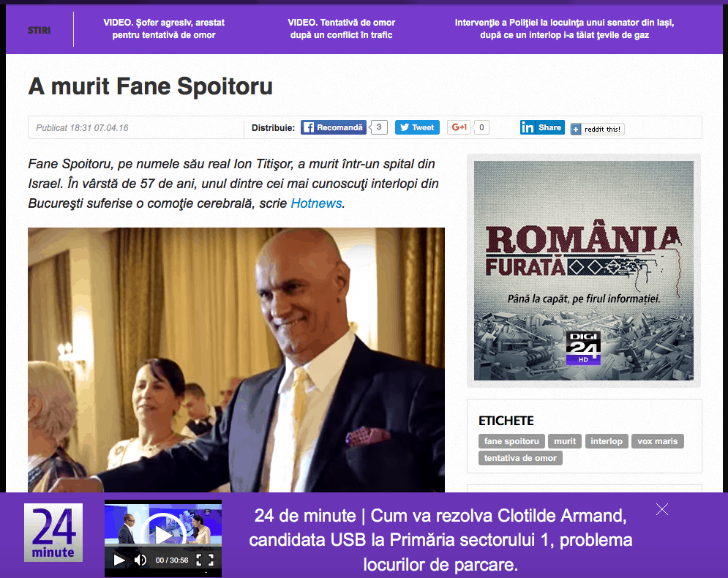This screenshot has width=728, height=578.
Task: Open headline Tentativă de omor după conflict
Action: 341,29
